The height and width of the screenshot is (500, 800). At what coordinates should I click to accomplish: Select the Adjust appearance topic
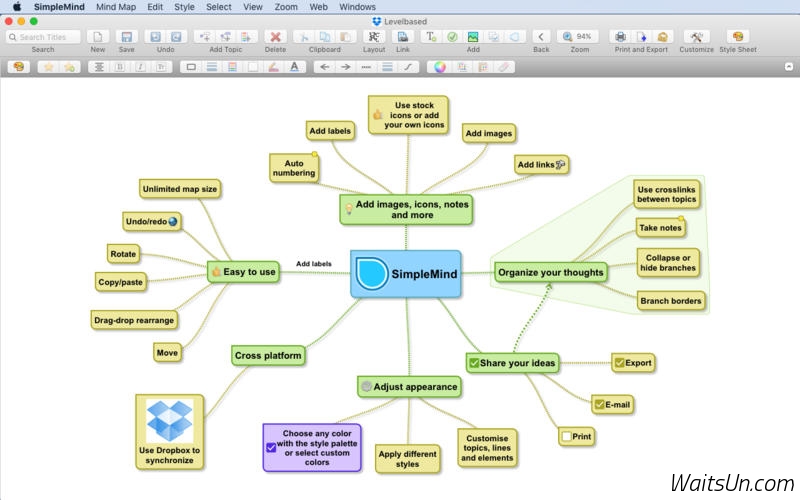coord(409,387)
